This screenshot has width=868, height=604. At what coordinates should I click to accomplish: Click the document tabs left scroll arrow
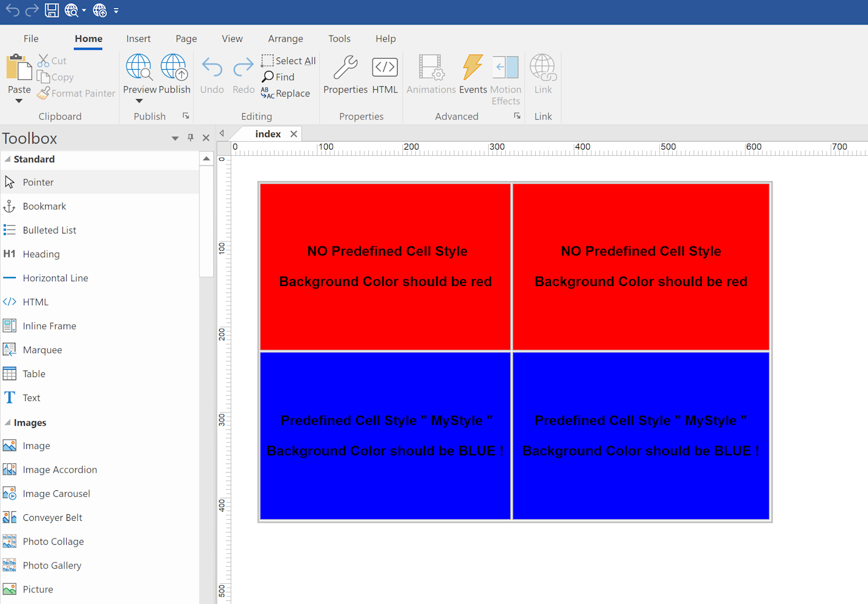[222, 133]
